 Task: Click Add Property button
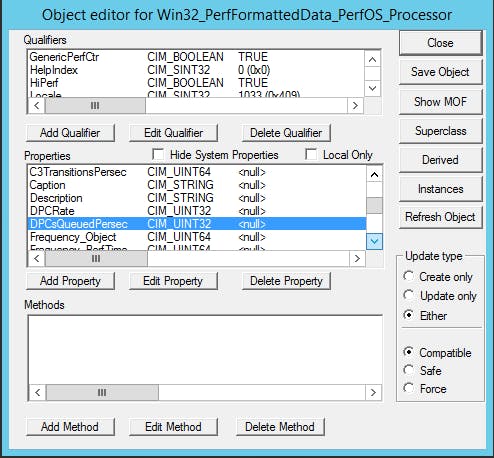pyautogui.click(x=70, y=281)
